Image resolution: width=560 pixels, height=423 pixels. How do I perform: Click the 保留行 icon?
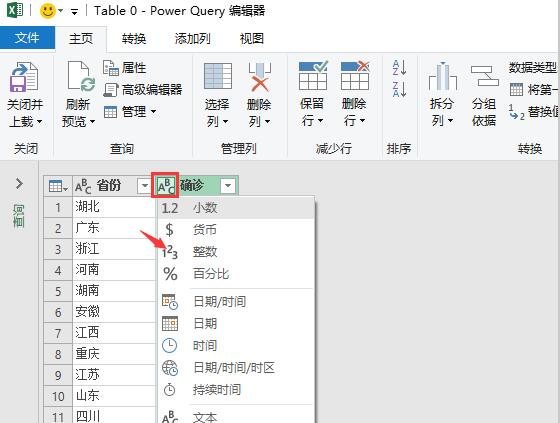tap(313, 75)
